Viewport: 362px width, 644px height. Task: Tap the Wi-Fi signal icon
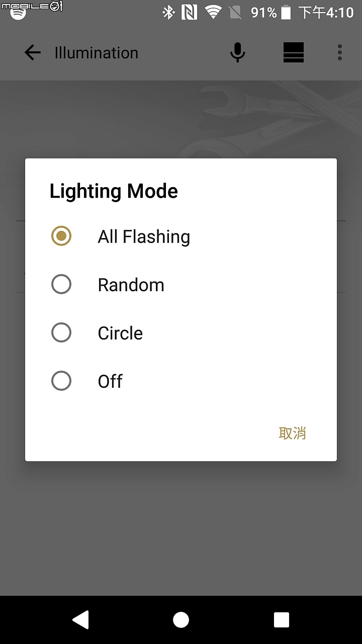tap(213, 13)
